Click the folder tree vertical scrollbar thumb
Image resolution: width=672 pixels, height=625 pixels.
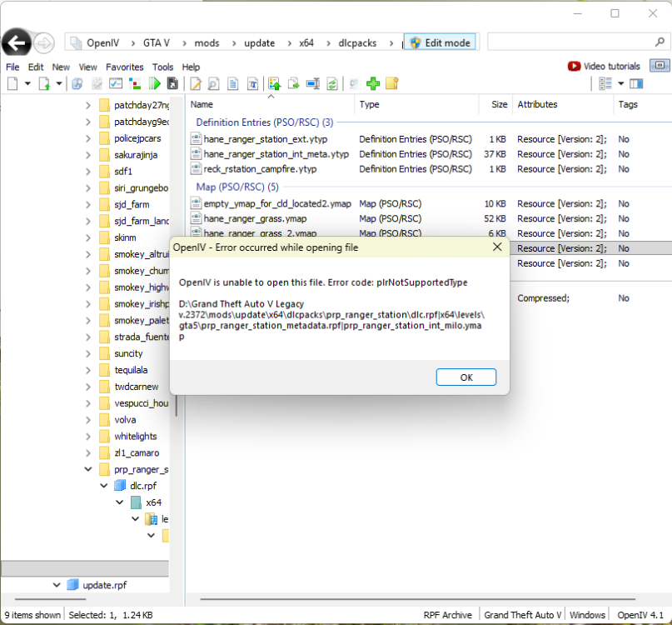coord(177,406)
